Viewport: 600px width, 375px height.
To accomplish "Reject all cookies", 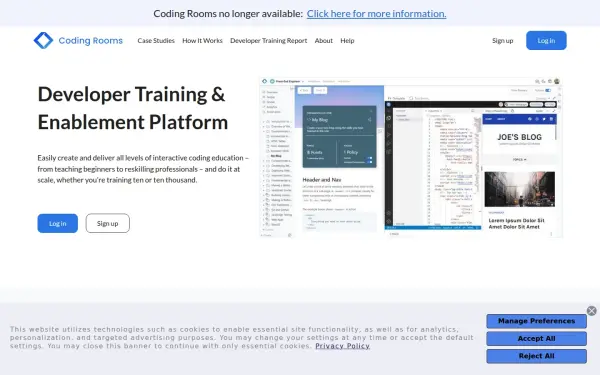I will (x=536, y=356).
